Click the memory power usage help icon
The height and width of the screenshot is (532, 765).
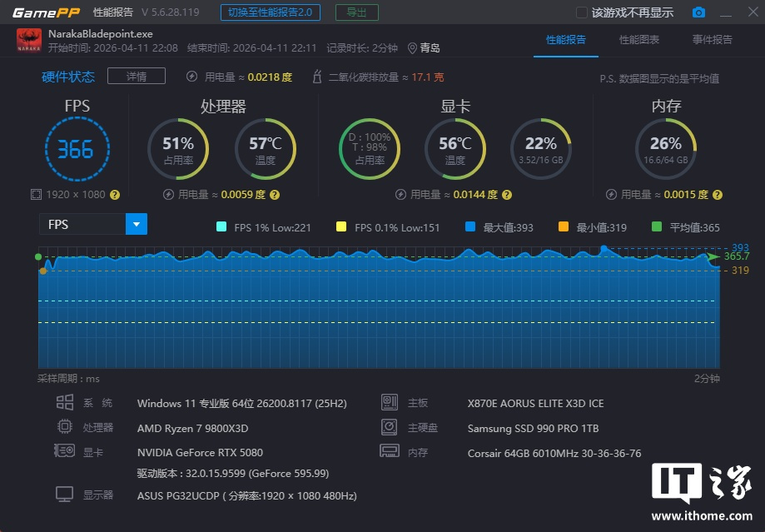(x=717, y=195)
